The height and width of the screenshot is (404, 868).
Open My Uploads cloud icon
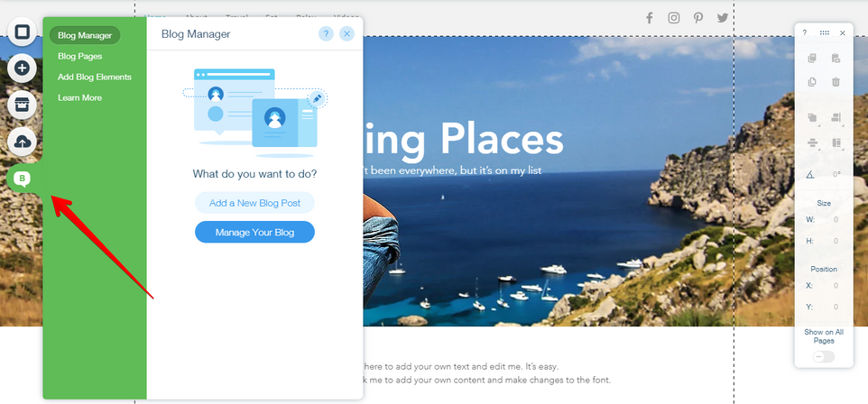click(x=22, y=142)
